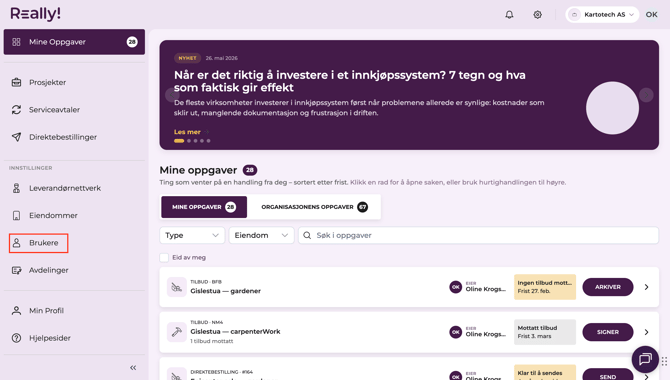Image resolution: width=670 pixels, height=380 pixels.
Task: Select the last banner pagination dot
Action: [x=209, y=141]
